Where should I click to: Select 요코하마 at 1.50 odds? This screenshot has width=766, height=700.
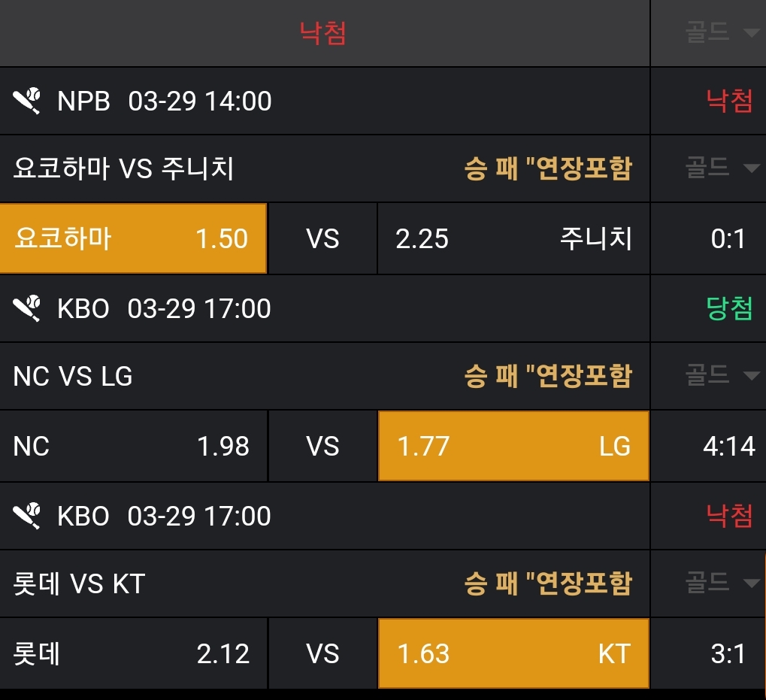[x=133, y=238]
